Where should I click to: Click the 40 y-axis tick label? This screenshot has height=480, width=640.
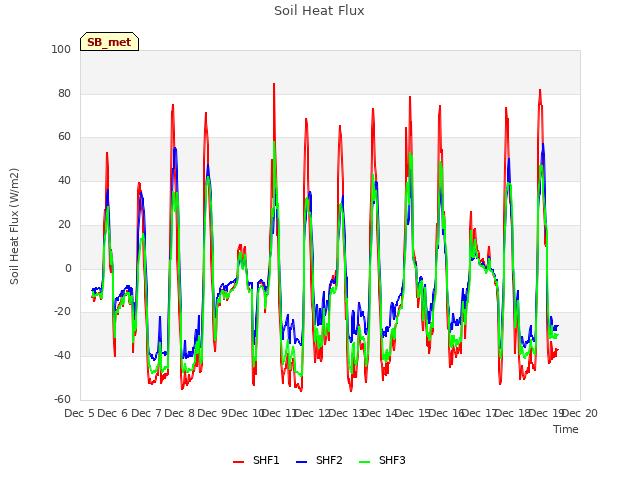click(x=64, y=180)
